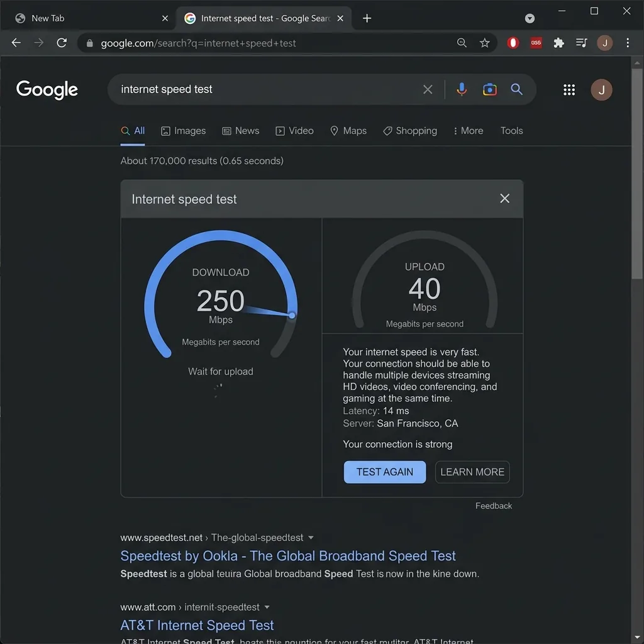Click the 'Server: San Francisco, CA' text
Viewport: 644px width, 644px height.
401,423
